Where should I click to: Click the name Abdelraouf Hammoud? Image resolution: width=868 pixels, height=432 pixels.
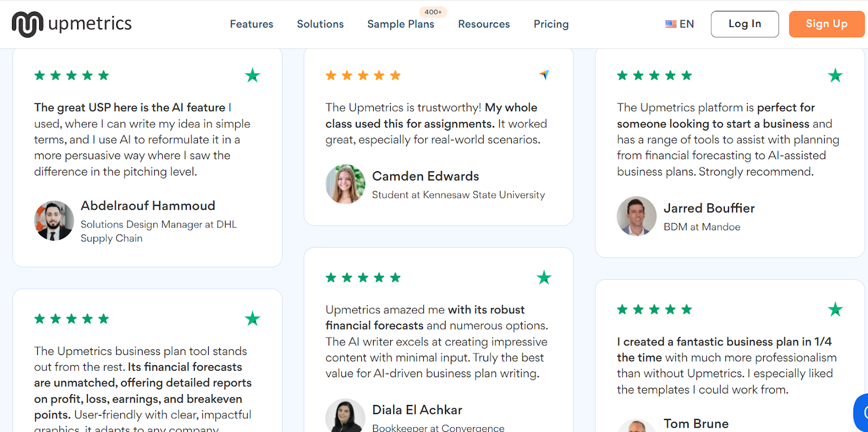[148, 206]
